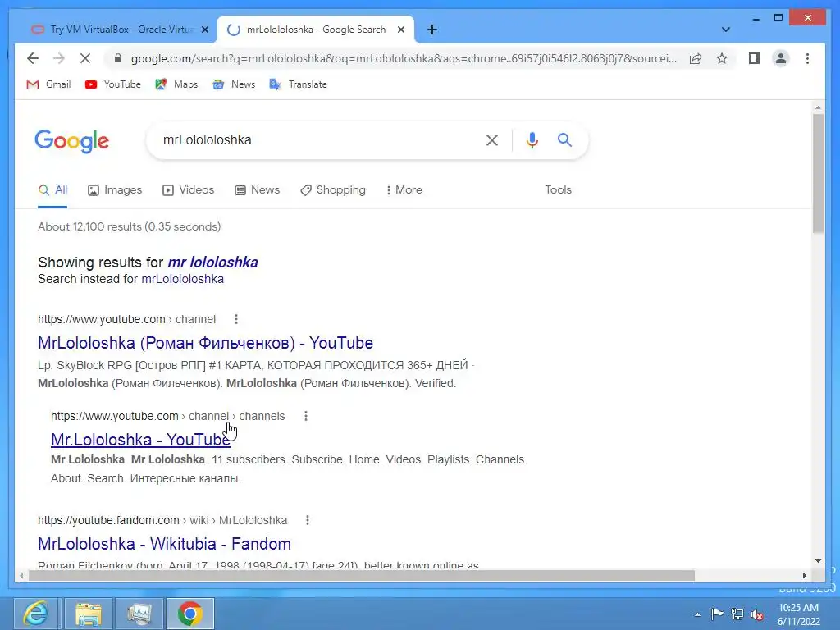Switch to Videos results
The width and height of the screenshot is (840, 630).
tap(189, 190)
